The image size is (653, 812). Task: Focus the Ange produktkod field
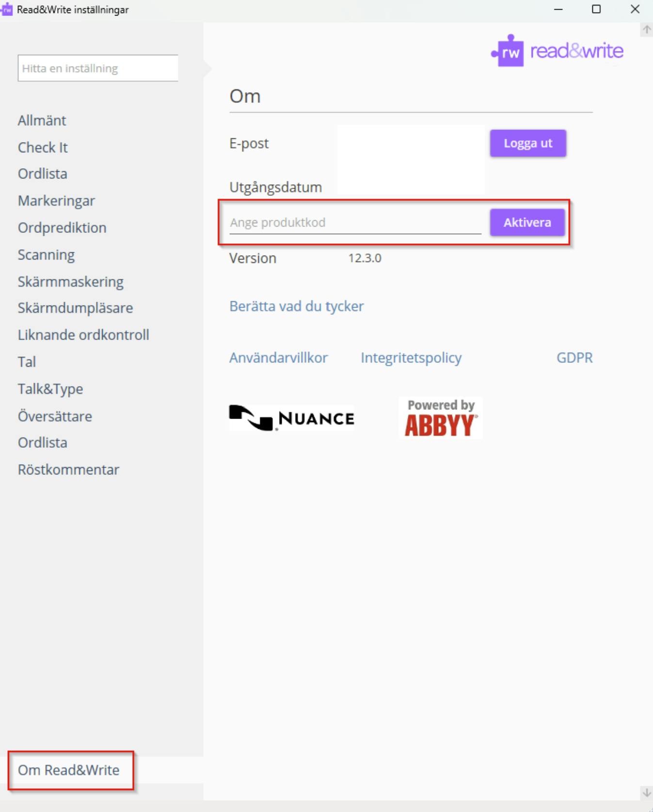355,223
